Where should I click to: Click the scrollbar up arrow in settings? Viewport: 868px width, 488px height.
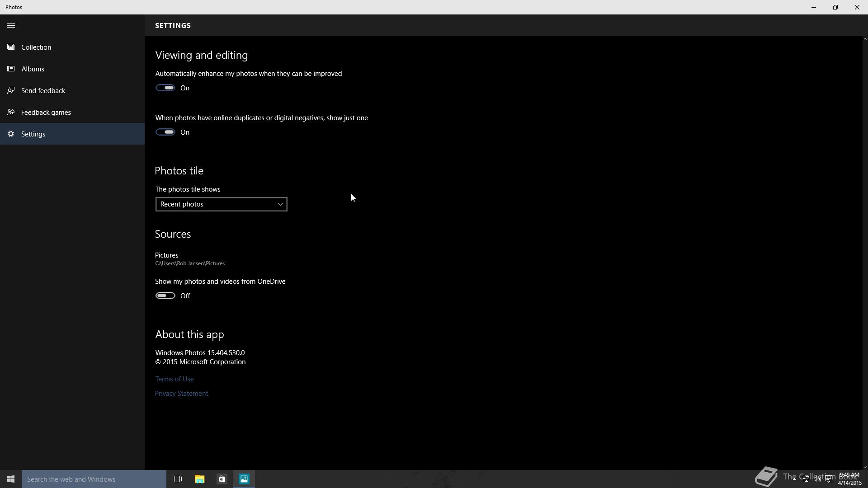coord(865,39)
